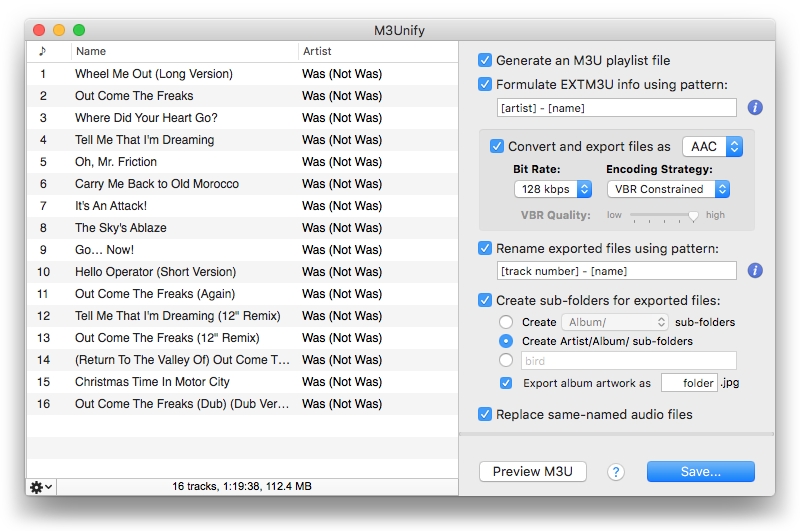Open the gear action menu below track list
Screen dimensions: 800x531
41,487
